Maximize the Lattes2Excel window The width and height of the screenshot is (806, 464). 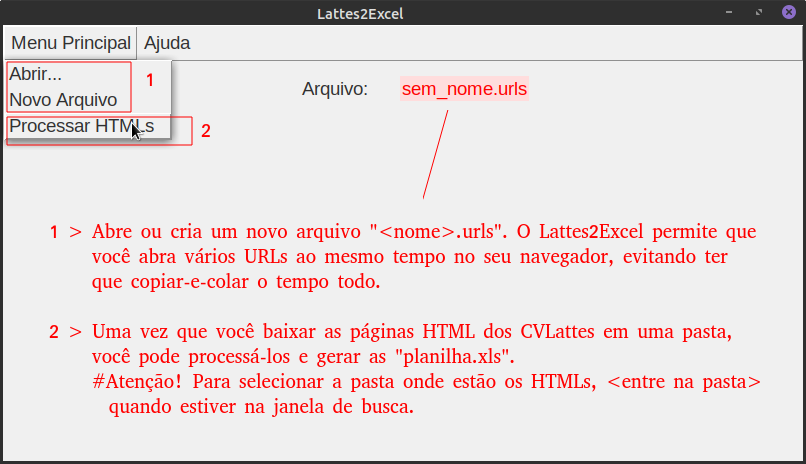(x=759, y=12)
